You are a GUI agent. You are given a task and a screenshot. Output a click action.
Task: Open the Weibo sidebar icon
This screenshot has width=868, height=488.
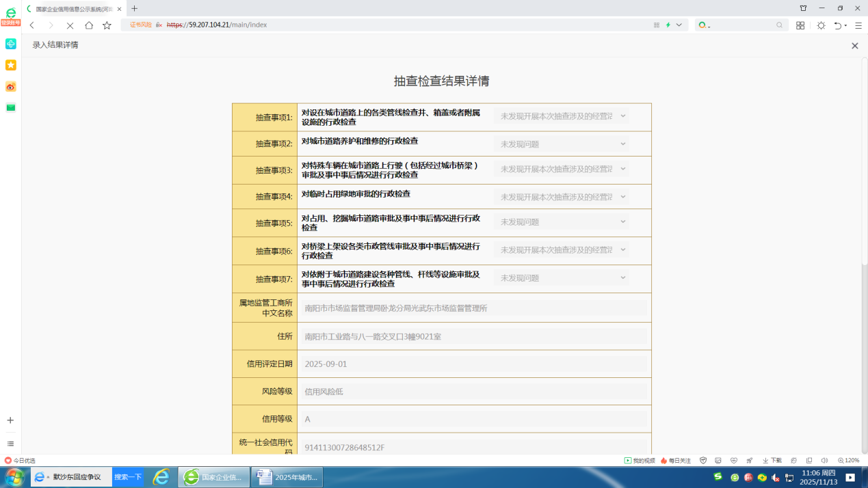click(x=10, y=87)
